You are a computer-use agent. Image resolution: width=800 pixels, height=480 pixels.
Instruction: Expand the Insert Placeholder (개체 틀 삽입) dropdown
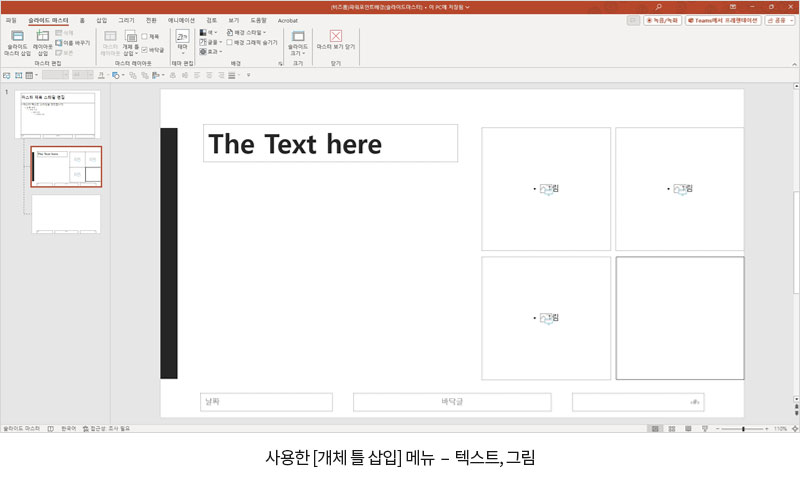point(130,48)
